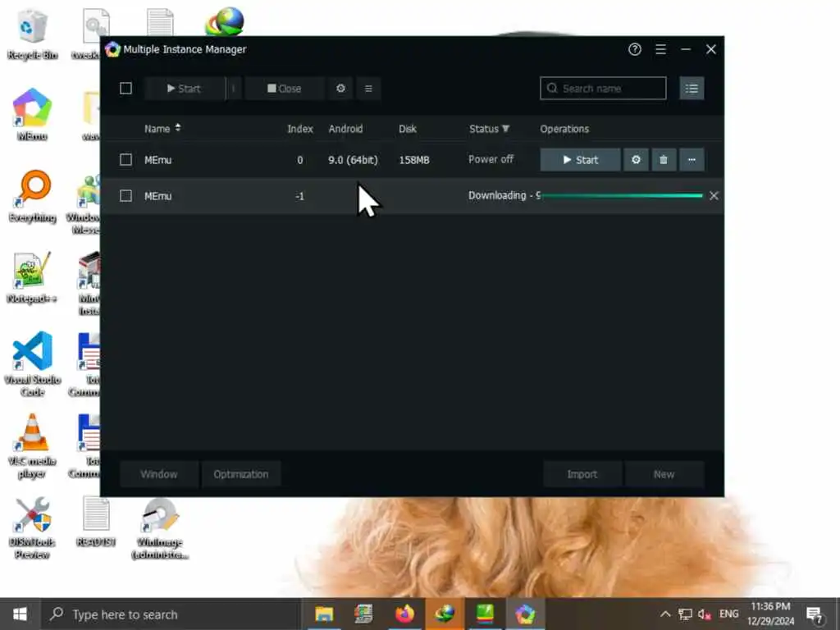Open Firefox from taskbar
The height and width of the screenshot is (630, 840).
pyautogui.click(x=404, y=614)
